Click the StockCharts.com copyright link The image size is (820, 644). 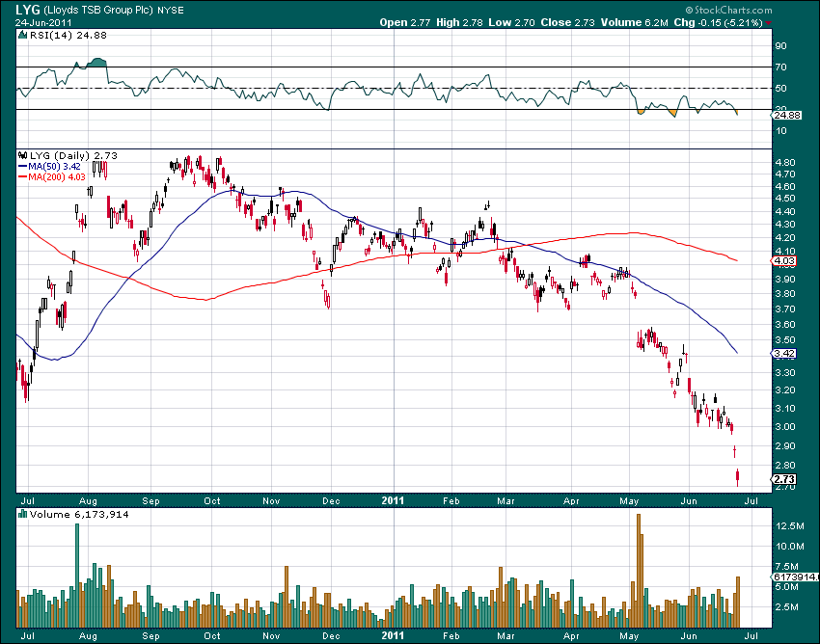point(728,10)
